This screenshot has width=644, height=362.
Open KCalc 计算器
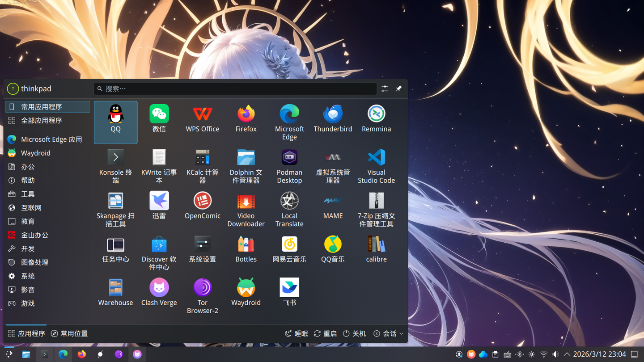pyautogui.click(x=202, y=166)
